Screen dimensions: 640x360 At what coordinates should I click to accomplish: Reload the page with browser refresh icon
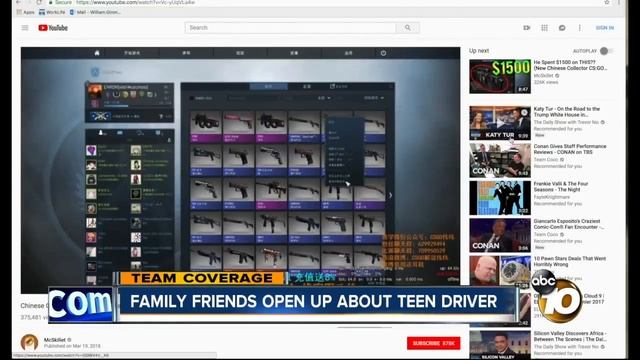[39, 2]
